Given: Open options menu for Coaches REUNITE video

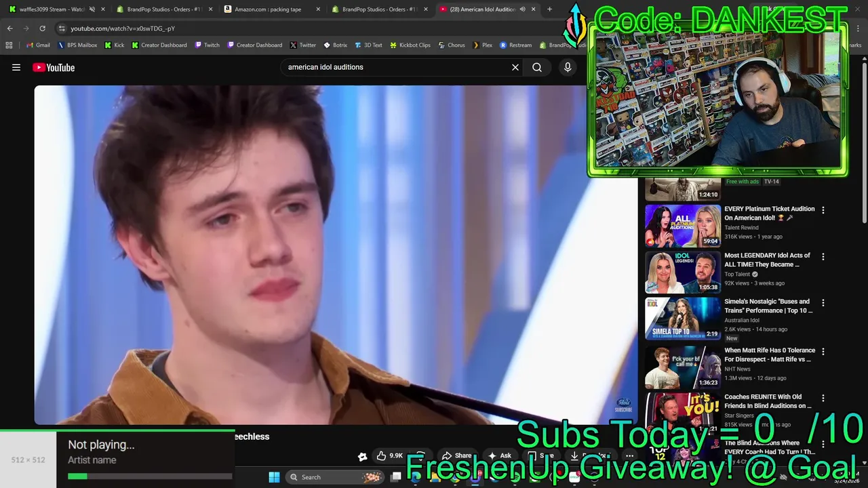Looking at the screenshot, I should tap(823, 398).
